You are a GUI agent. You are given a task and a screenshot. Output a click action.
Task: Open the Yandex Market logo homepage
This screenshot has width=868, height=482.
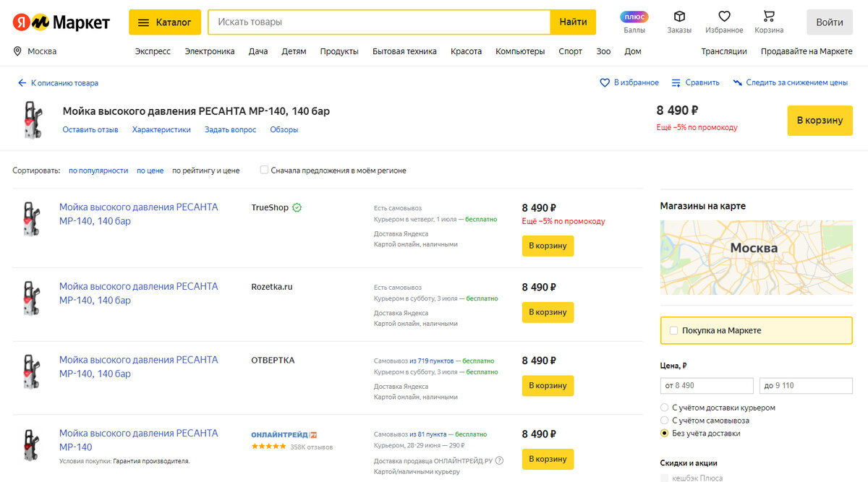click(61, 22)
